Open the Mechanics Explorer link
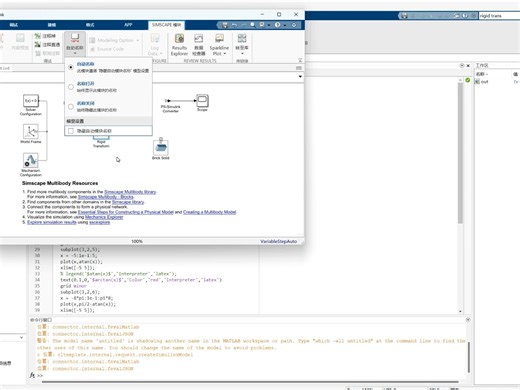The width and height of the screenshot is (520, 390). point(104,217)
